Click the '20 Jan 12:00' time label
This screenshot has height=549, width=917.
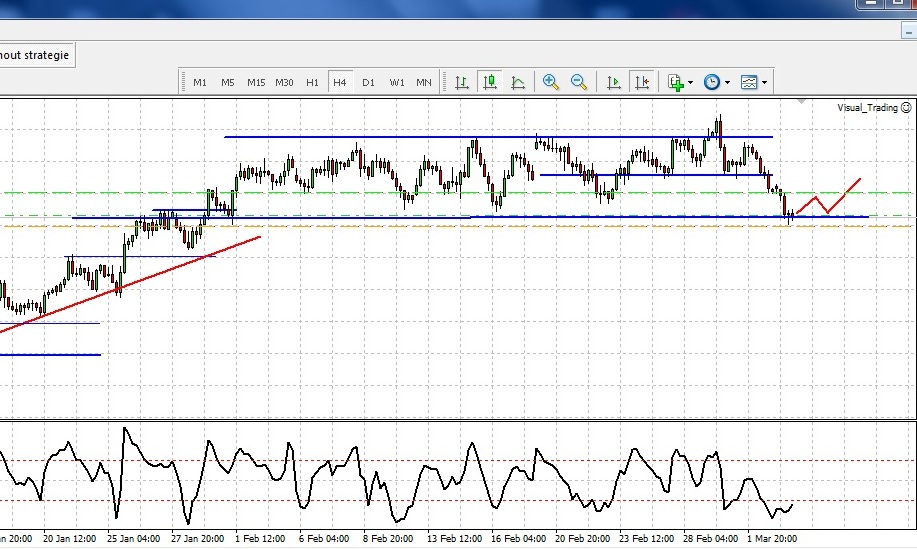(70, 538)
